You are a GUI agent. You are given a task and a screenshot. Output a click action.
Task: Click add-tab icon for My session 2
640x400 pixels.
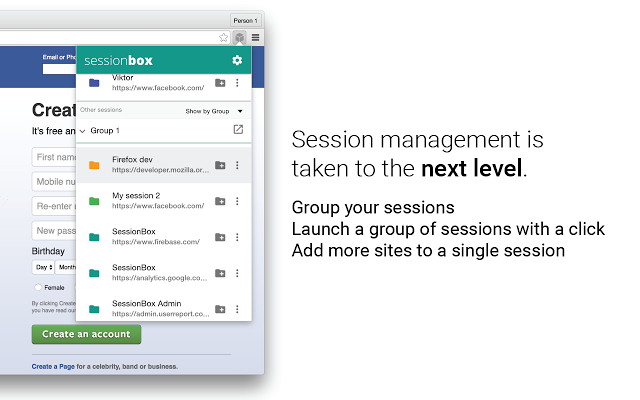tap(220, 201)
